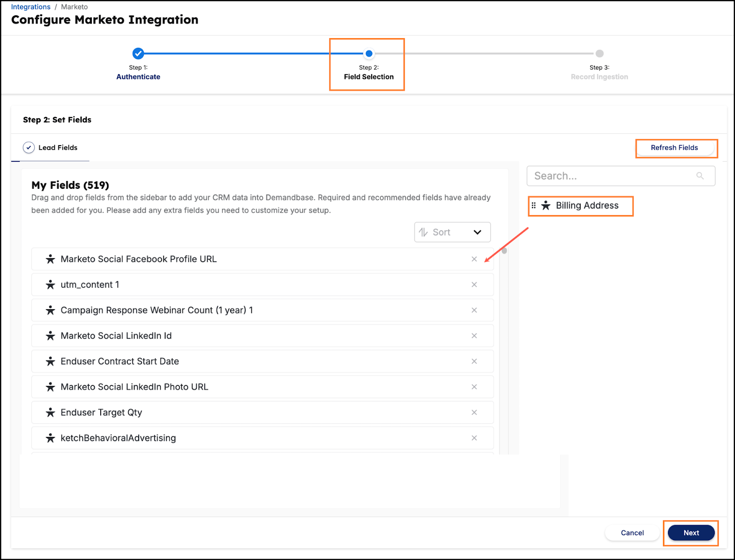The width and height of the screenshot is (735, 560).
Task: Select Marketo Social LinkedIn Photo URL row
Action: pos(263,387)
